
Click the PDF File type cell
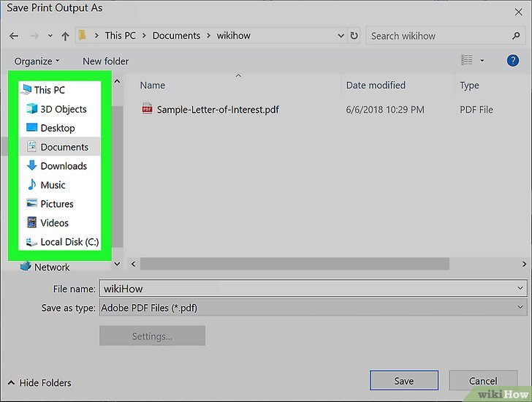tap(476, 110)
